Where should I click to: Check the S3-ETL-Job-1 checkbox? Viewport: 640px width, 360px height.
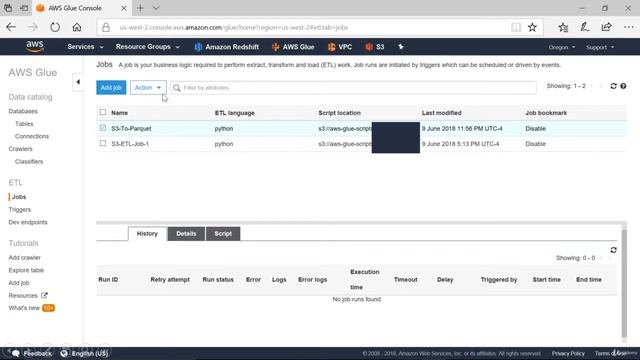(x=102, y=143)
